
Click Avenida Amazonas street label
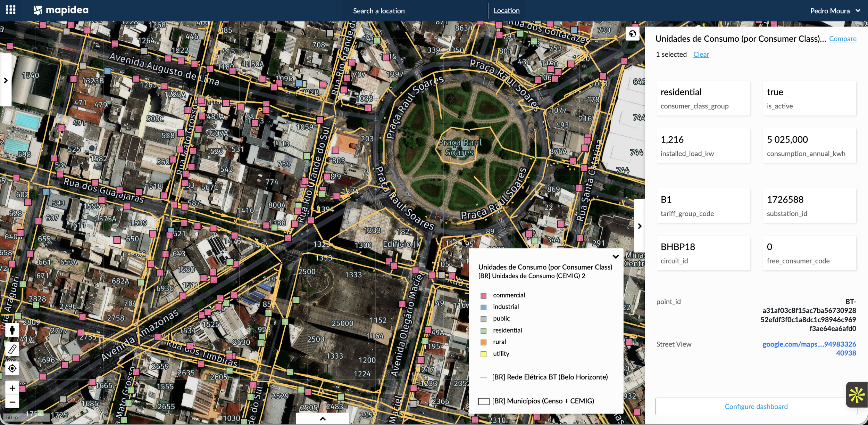tap(140, 335)
